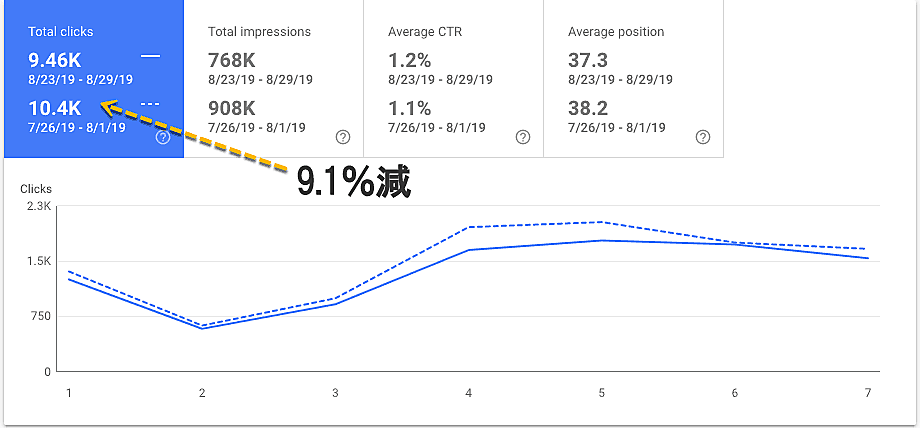The height and width of the screenshot is (428, 920).
Task: Click the dashed line legend marker beside 10.4K
Action: pyautogui.click(x=150, y=104)
